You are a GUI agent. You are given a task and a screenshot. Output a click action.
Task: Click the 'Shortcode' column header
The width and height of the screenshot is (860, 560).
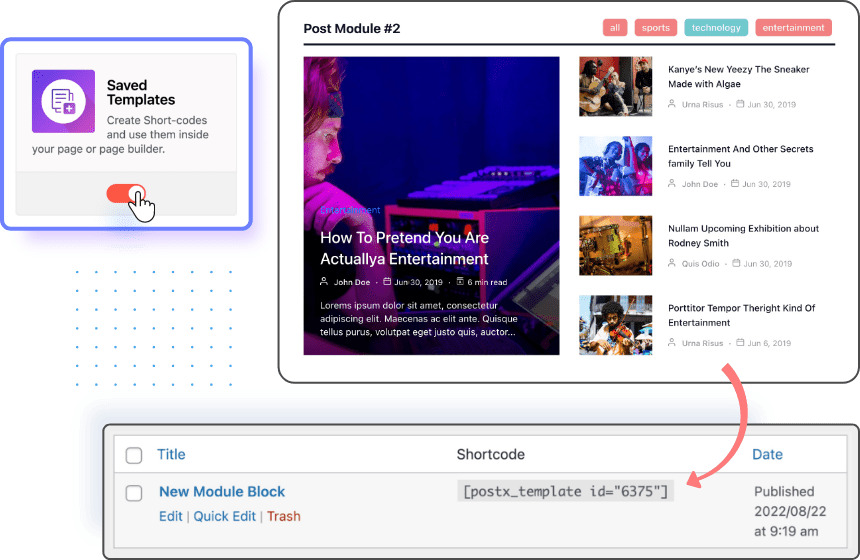tap(490, 454)
